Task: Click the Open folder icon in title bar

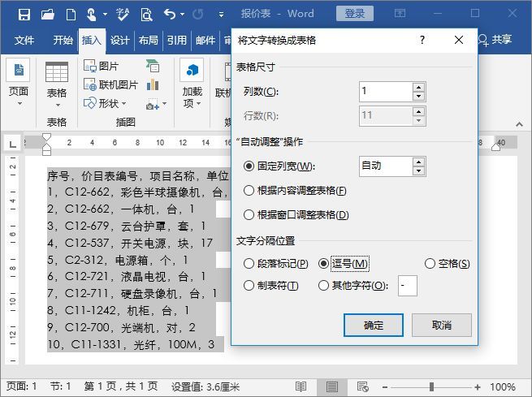Action: tap(48, 15)
